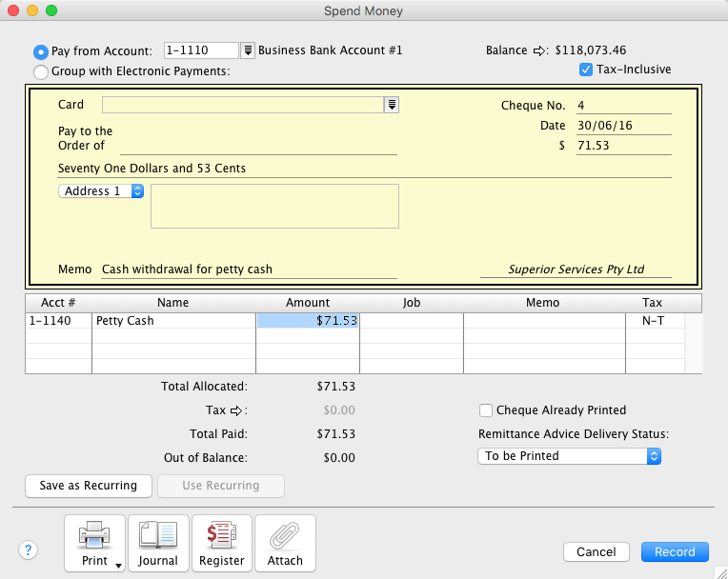Click the blue help question mark icon

[29, 550]
